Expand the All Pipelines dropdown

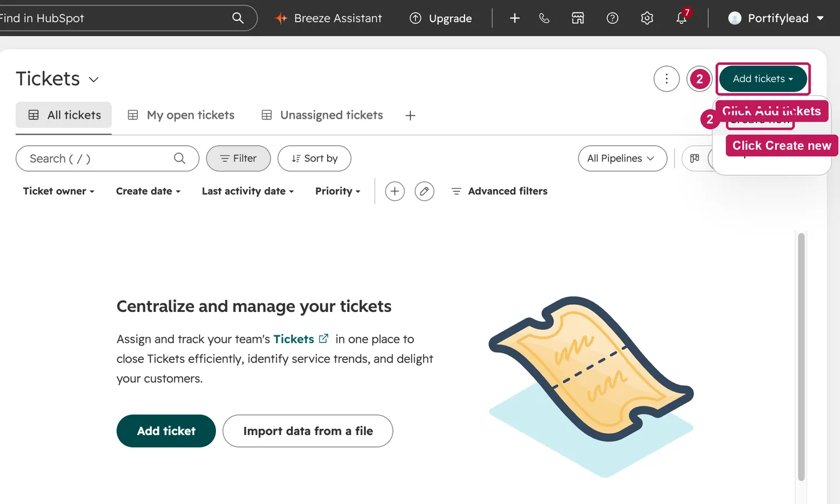tap(622, 158)
